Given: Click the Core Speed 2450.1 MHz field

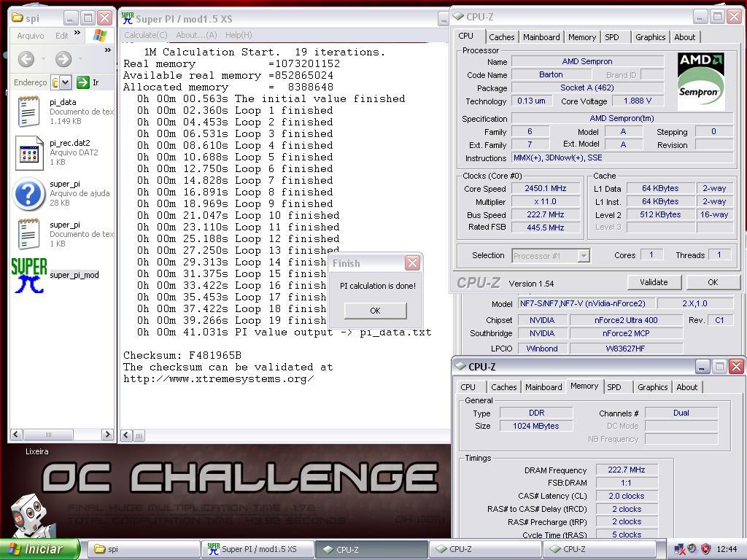Looking at the screenshot, I should pyautogui.click(x=546, y=189).
